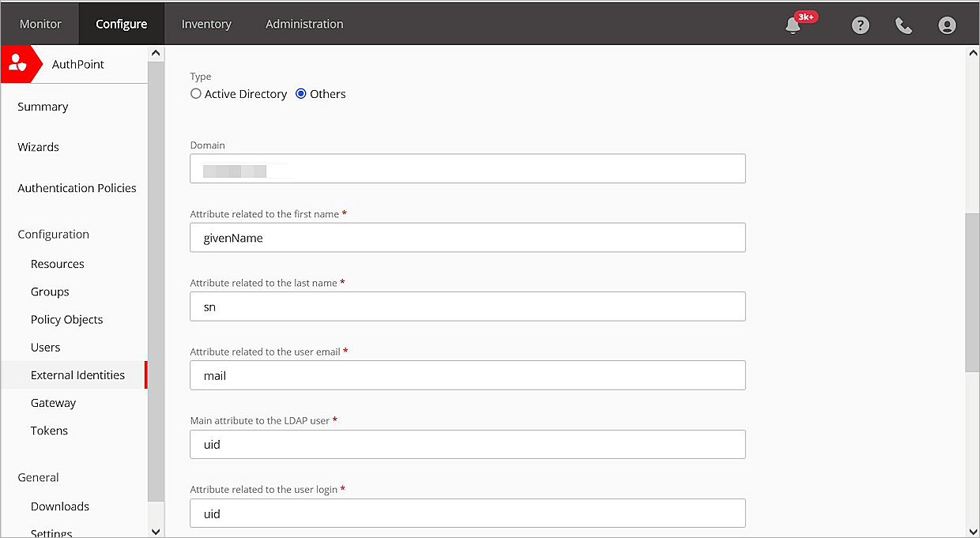Open the External Identities page
Image resolution: width=980 pixels, height=538 pixels.
(77, 374)
